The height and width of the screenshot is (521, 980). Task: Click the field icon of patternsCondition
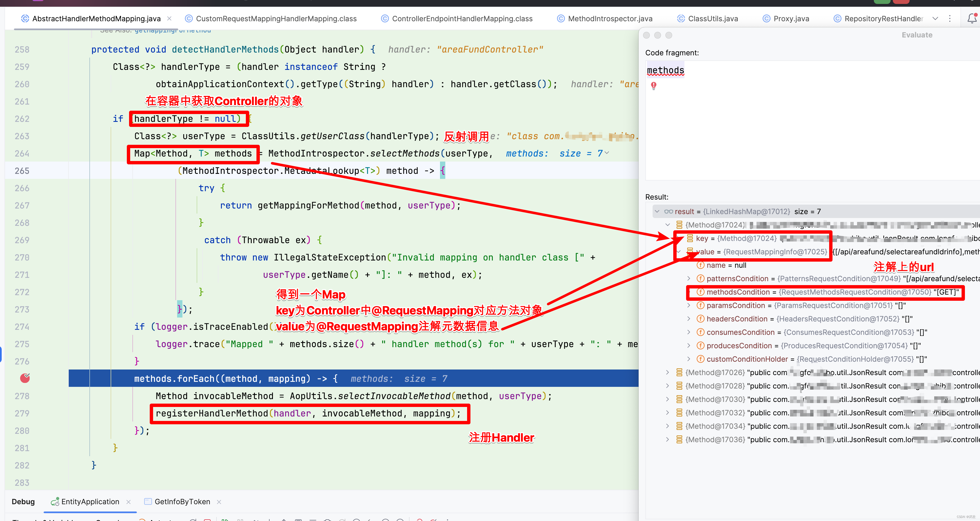[x=700, y=279]
